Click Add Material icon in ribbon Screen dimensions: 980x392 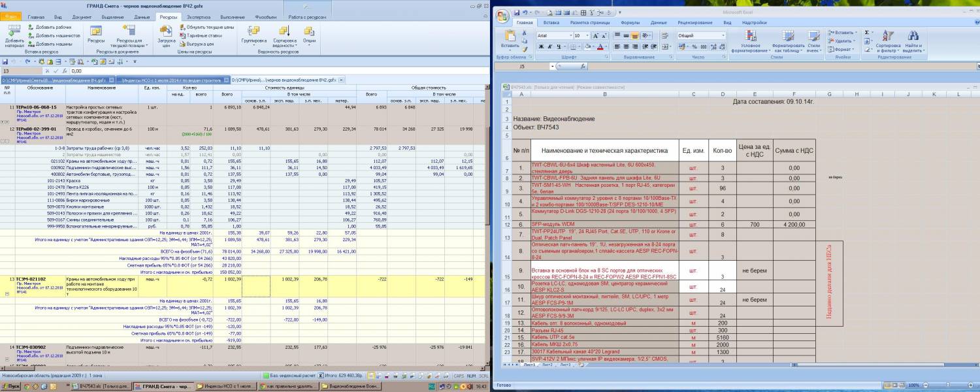(14, 32)
